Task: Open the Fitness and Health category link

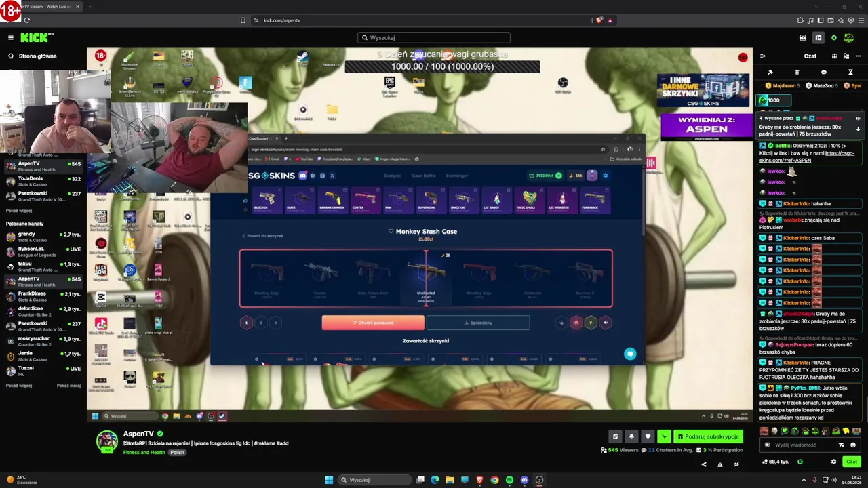Action: click(144, 452)
